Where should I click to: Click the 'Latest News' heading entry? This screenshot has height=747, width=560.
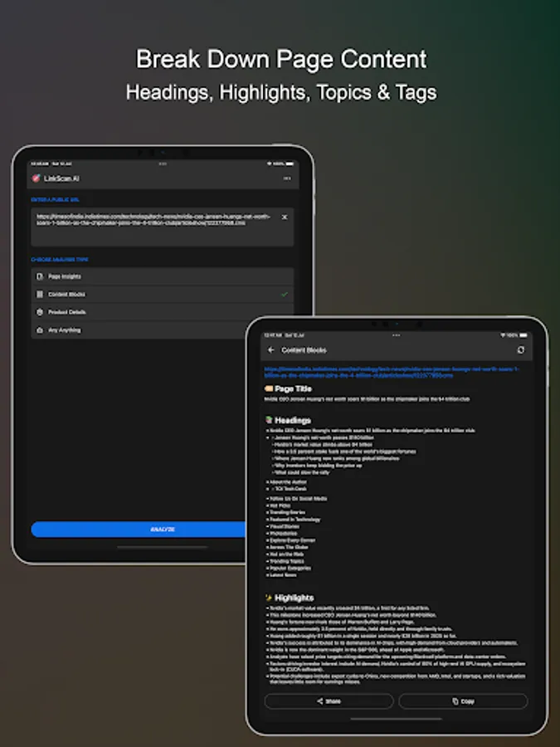[284, 575]
